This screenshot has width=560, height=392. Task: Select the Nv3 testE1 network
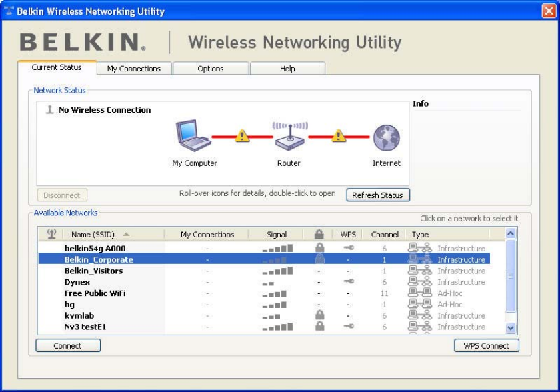pyautogui.click(x=264, y=327)
